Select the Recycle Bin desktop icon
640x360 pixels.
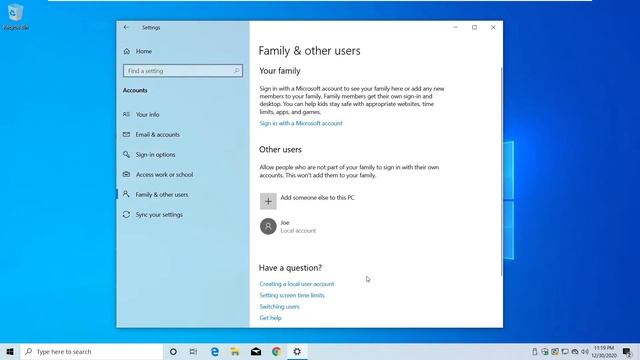point(16,17)
